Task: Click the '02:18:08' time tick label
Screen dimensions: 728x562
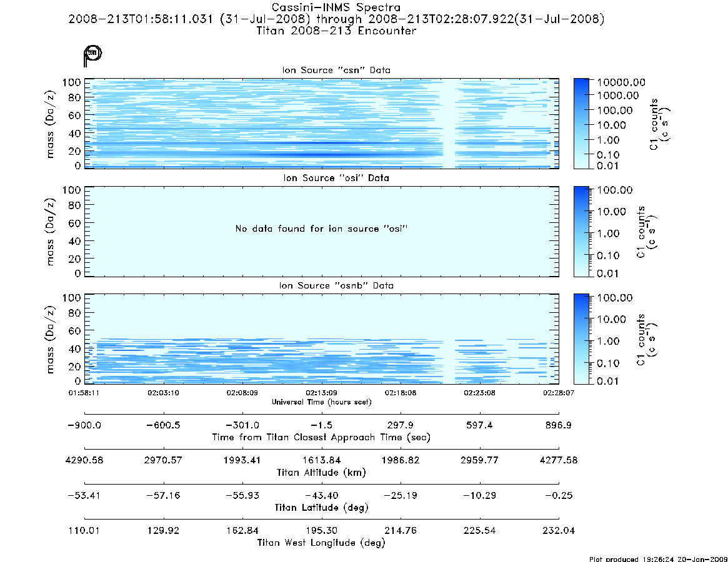Action: (x=401, y=393)
